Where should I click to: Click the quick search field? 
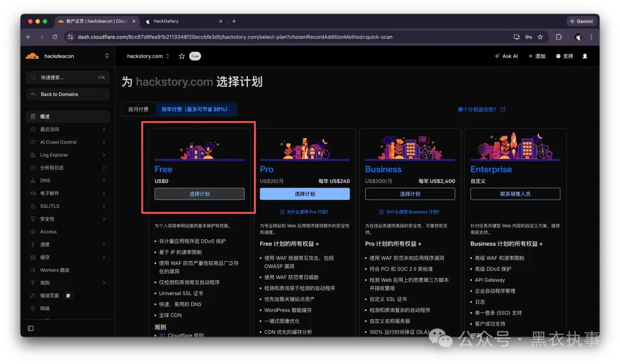point(68,78)
